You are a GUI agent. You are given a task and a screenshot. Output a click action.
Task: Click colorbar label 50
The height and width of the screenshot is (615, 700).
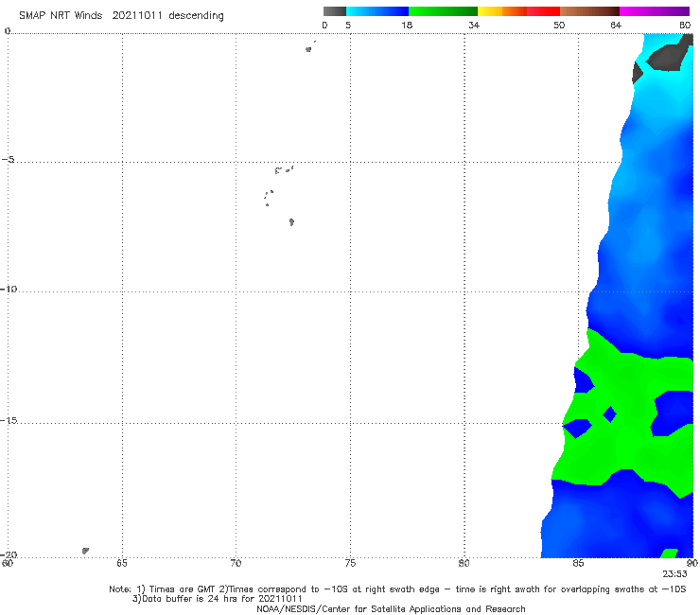pos(559,25)
